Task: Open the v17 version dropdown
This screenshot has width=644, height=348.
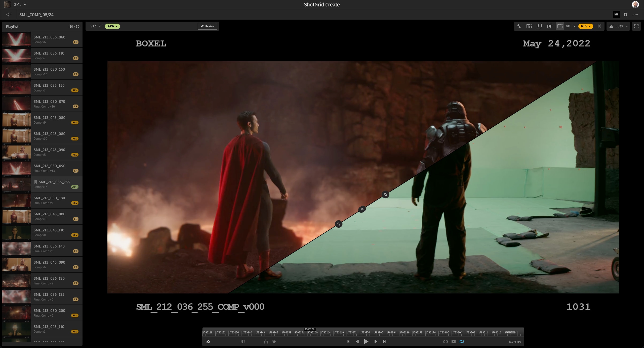Action: point(96,26)
